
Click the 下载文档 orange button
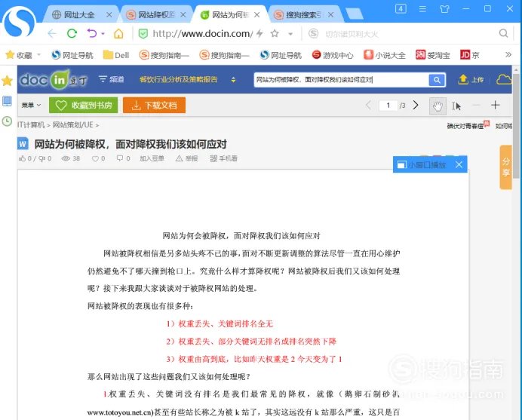(154, 105)
